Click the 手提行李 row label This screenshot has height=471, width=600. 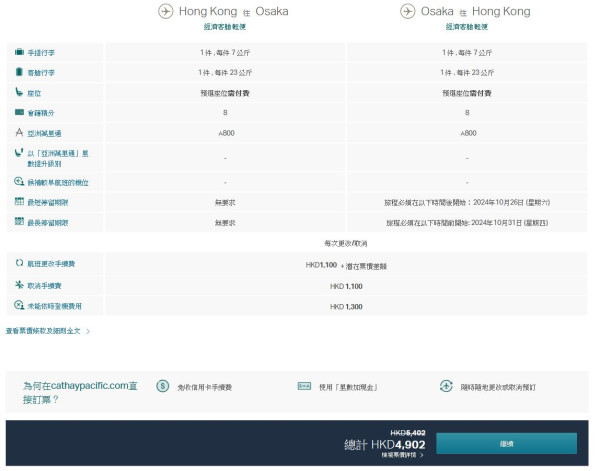point(41,53)
